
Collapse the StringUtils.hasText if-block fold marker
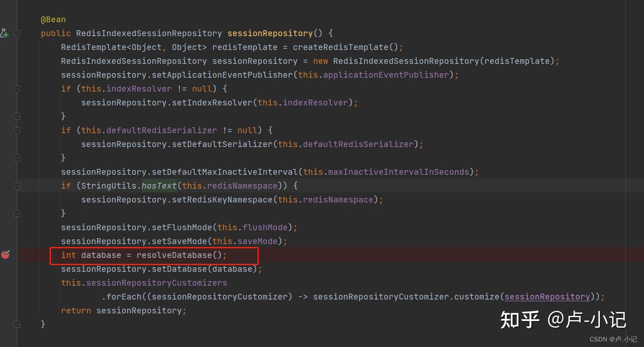tap(17, 186)
